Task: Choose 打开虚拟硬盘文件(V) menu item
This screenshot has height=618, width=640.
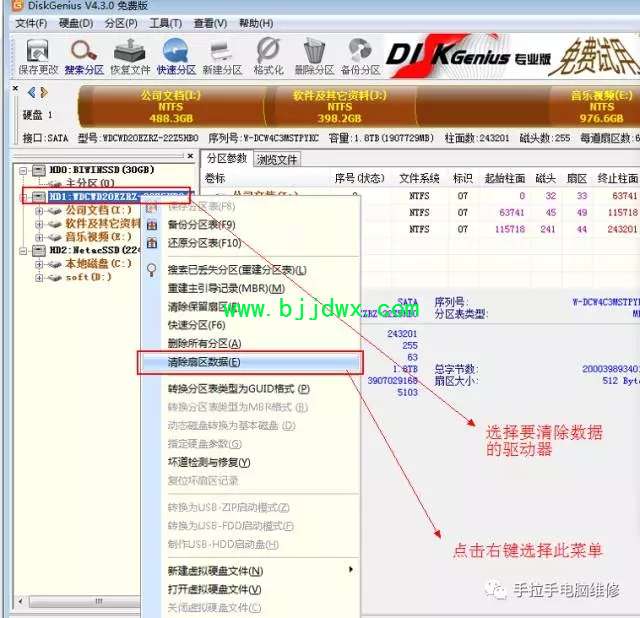Action: pyautogui.click(x=250, y=589)
